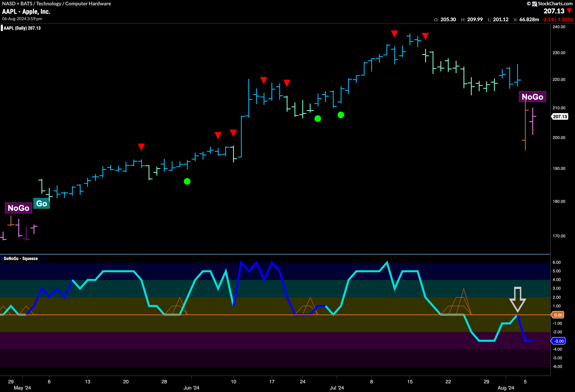Screen dimensions: 575x392
Task: Select the green circle just after Jul '24 begins
Action: (341, 115)
